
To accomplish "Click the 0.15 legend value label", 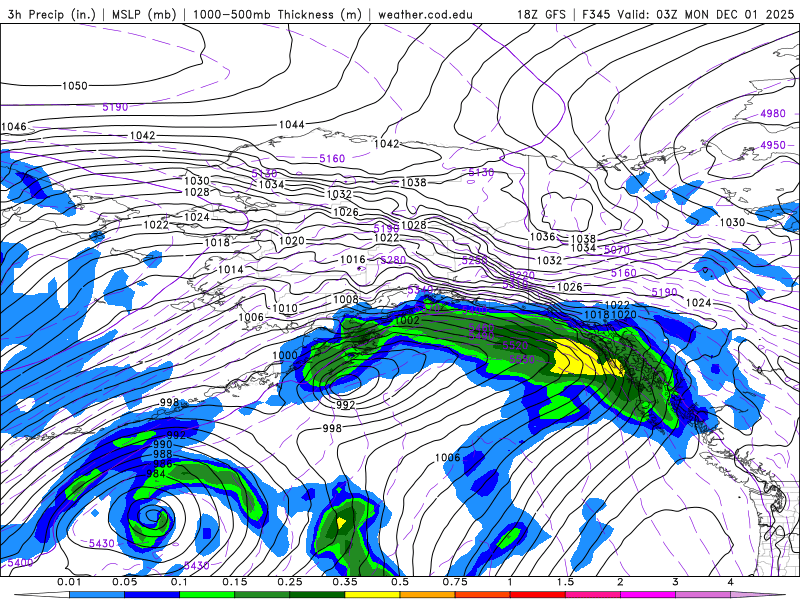I will click(235, 582).
